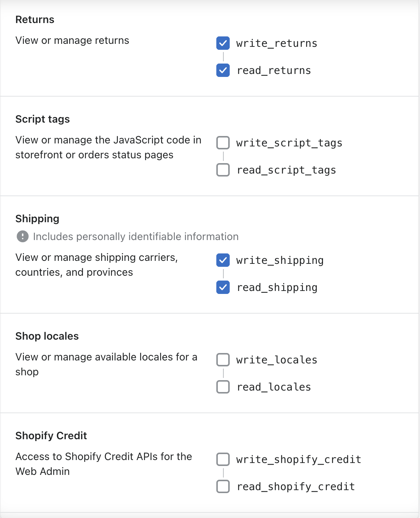Enable the write_script_tags checkbox

point(223,143)
